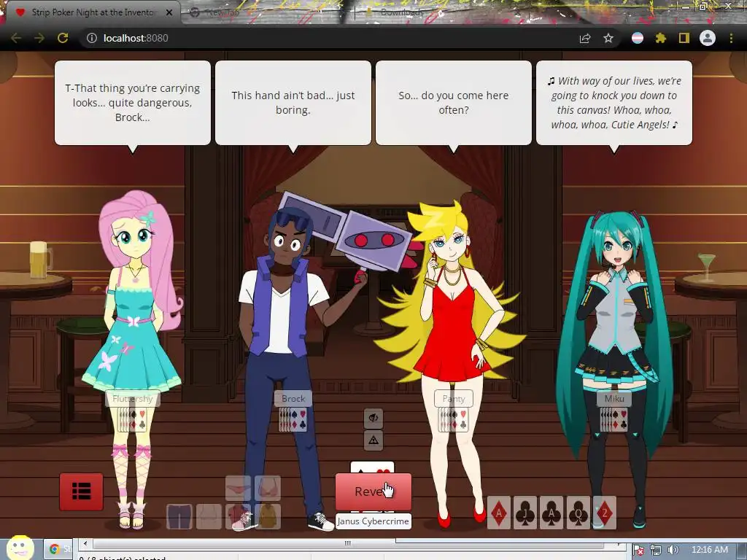Click the scrollbar left arrow
Viewport: 747px width, 560px height.
click(x=85, y=543)
